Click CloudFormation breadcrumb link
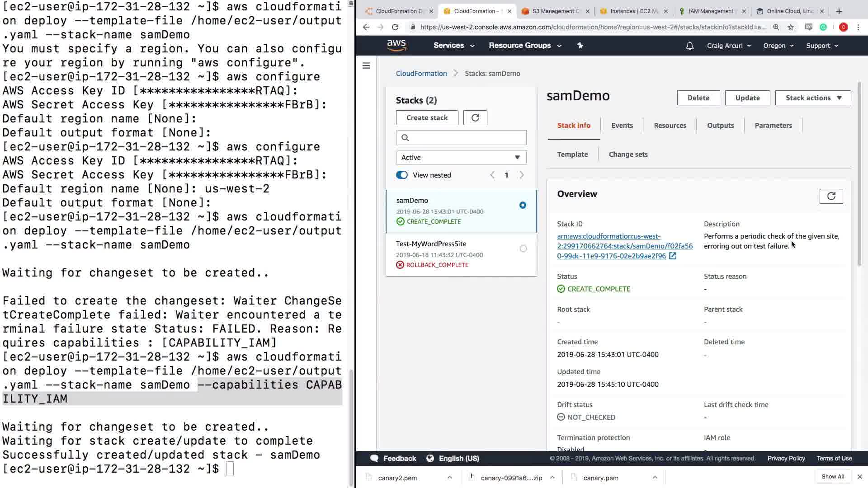Image resolution: width=868 pixels, height=488 pixels. tap(421, 73)
